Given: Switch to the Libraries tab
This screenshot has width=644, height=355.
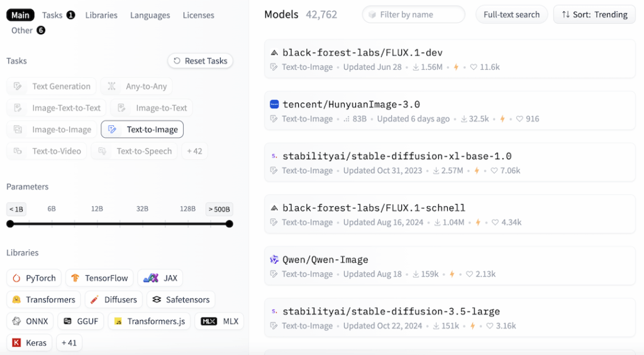Looking at the screenshot, I should [101, 15].
